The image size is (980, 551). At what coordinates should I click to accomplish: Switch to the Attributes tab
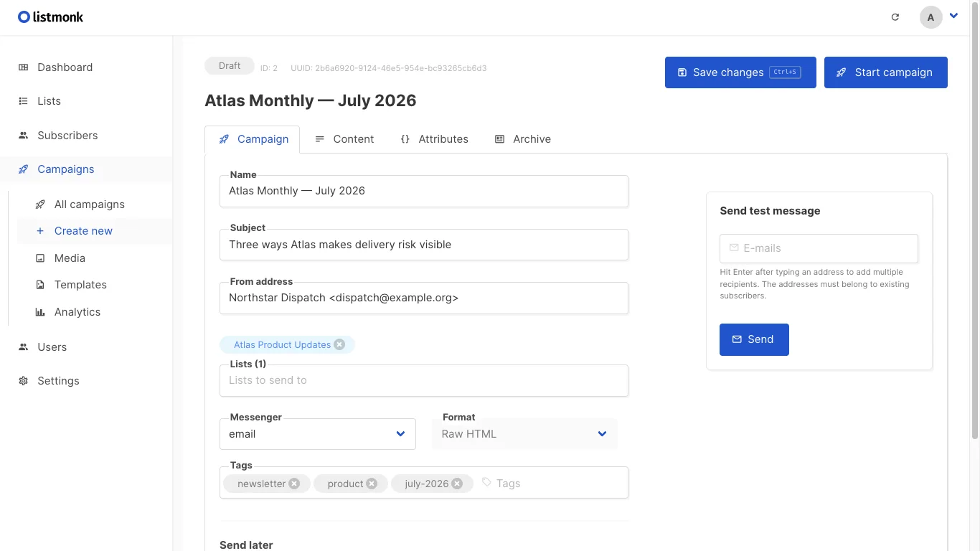pos(434,139)
